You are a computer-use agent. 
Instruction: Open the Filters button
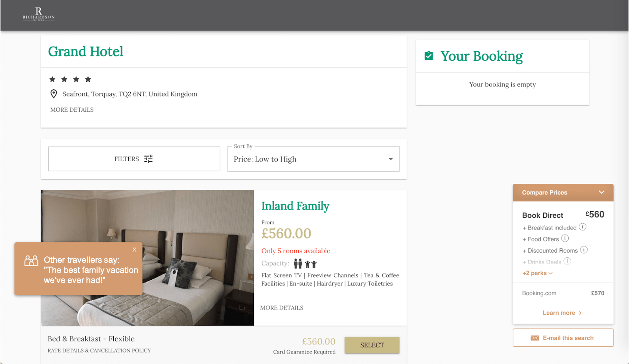[134, 159]
